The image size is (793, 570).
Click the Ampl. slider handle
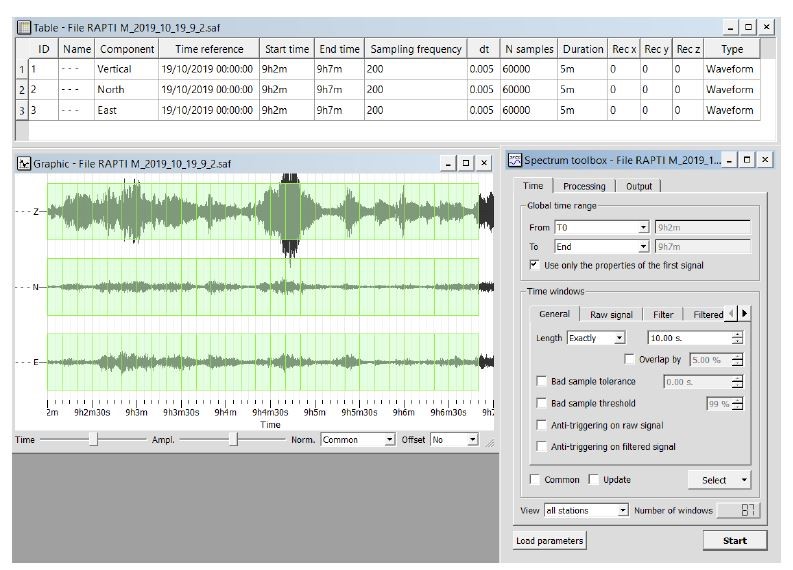pos(233,439)
